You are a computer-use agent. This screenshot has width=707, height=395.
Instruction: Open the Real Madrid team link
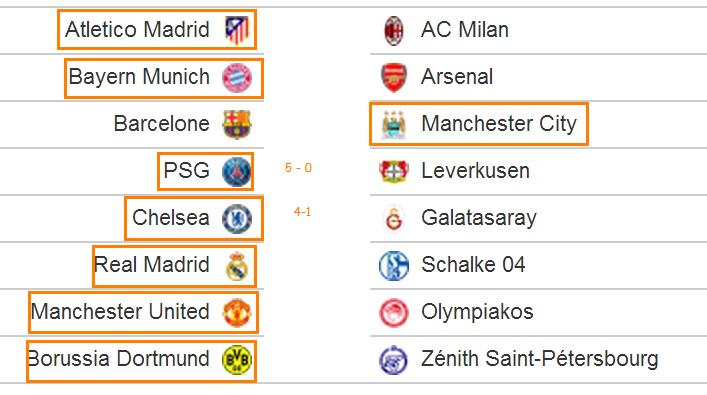(x=152, y=265)
